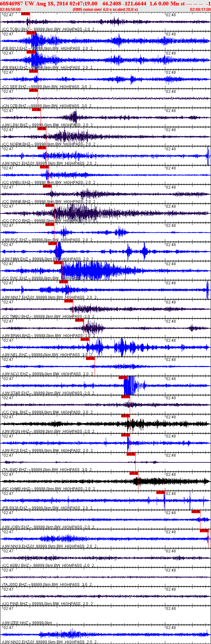This screenshot has height=644, width=211.
Task: Click the red pick marker on B013 trace
Action: (31, 33)
